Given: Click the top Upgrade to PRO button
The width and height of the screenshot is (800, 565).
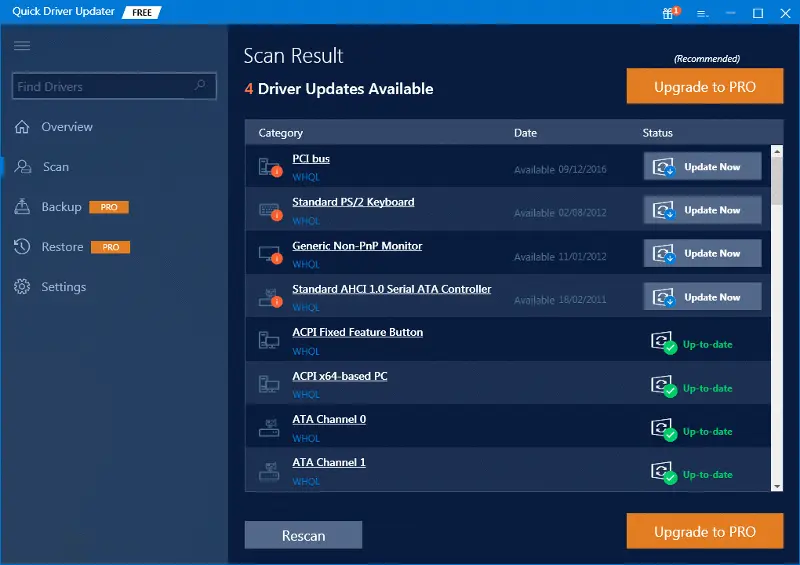Looking at the screenshot, I should (x=705, y=86).
